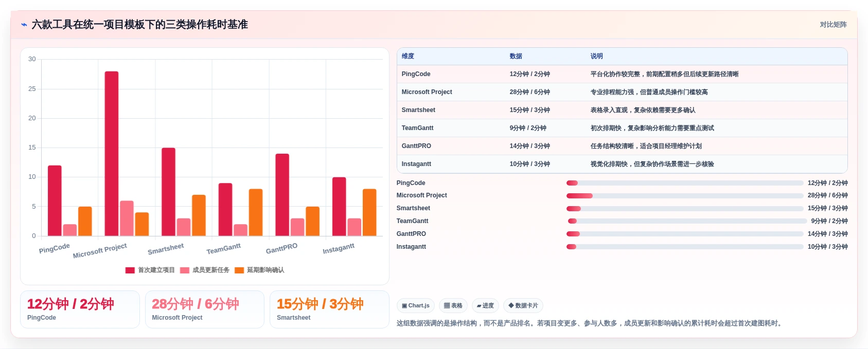Image resolution: width=868 pixels, height=349 pixels.
Task: Click the 14分钟 / 3分钟 table cell
Action: point(530,146)
